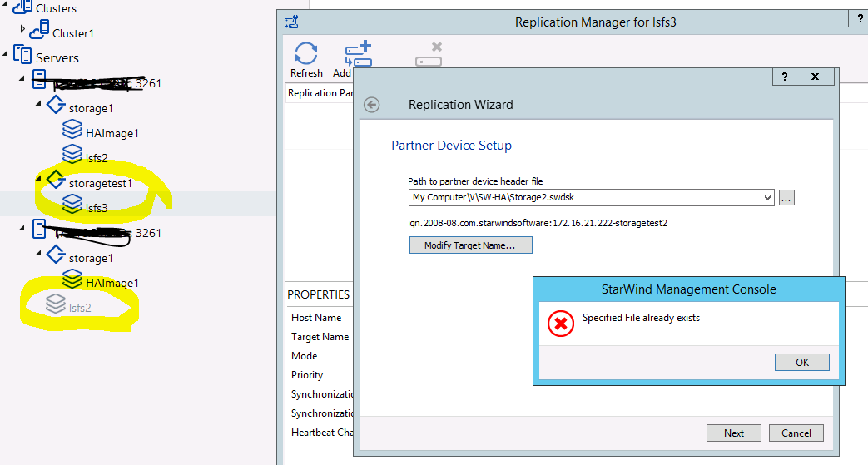868x465 pixels.
Task: Collapse the storagetest1 target node
Action: (x=39, y=179)
